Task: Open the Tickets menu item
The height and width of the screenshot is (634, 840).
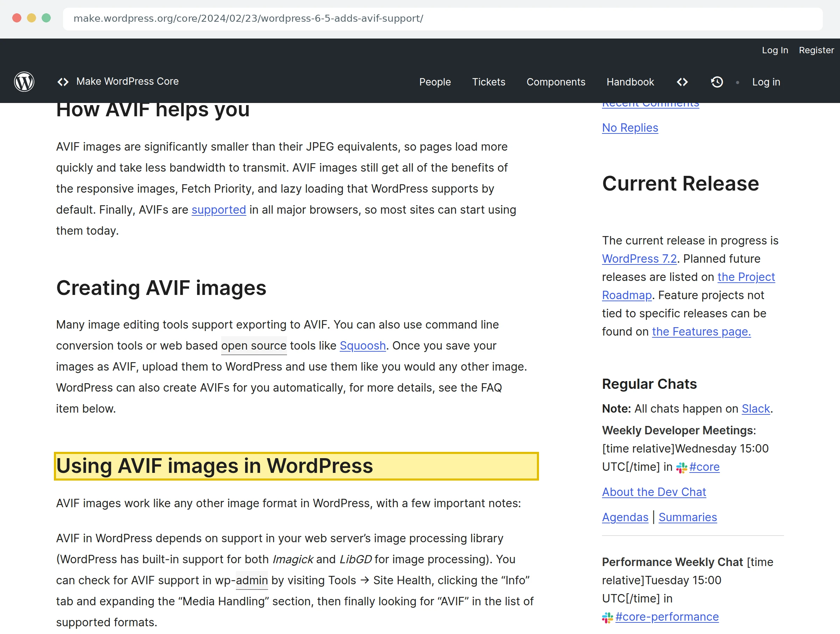Action: (488, 82)
